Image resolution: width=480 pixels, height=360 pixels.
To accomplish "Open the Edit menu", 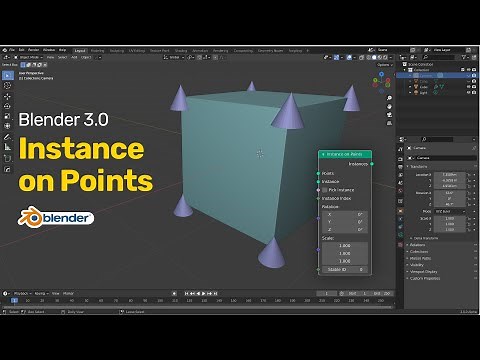I will [x=21, y=50].
